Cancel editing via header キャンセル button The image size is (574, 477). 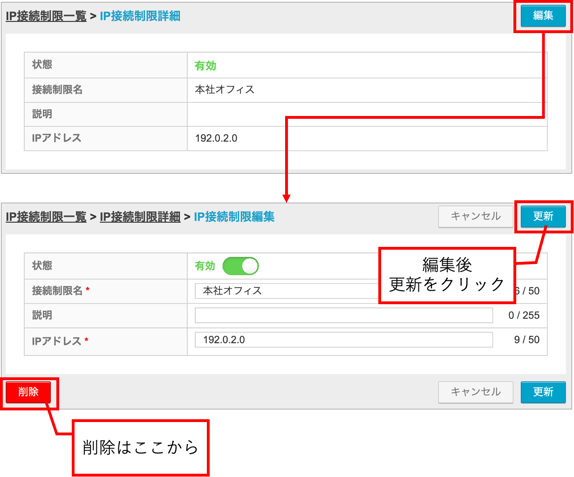tap(476, 216)
